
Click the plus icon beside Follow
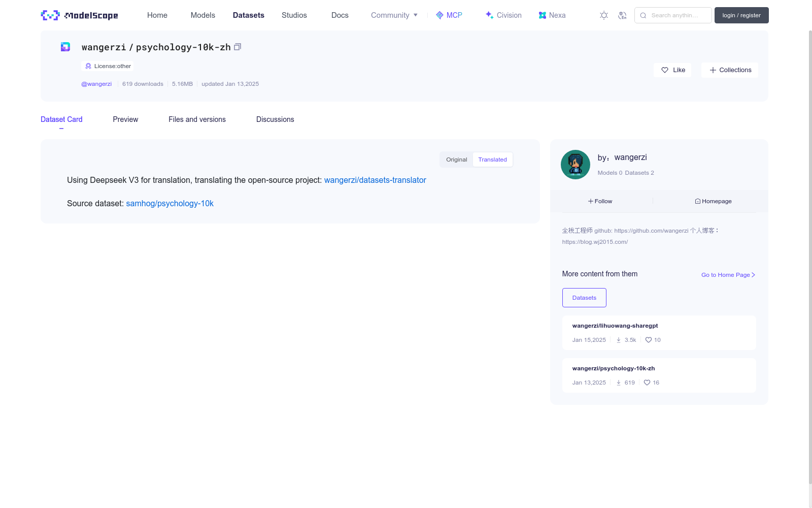click(591, 201)
